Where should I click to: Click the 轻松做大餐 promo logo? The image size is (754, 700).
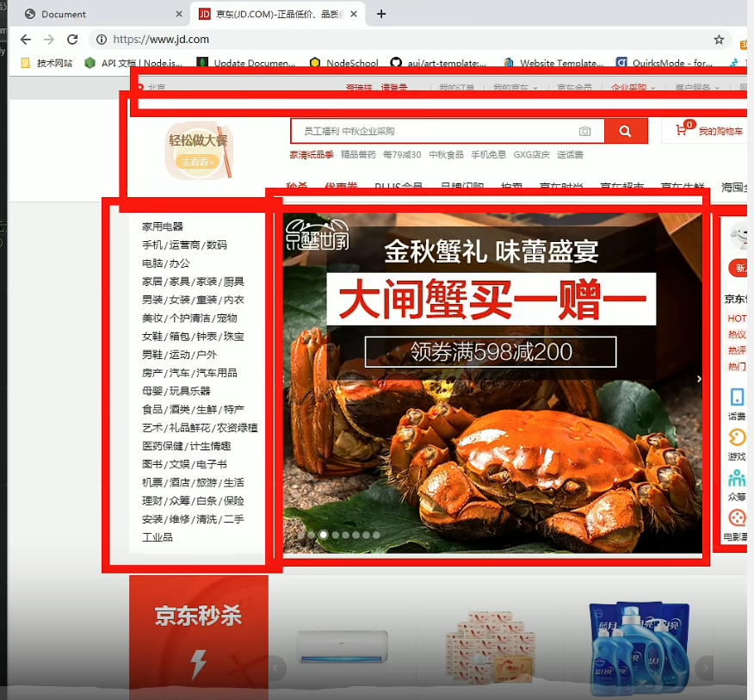click(199, 150)
